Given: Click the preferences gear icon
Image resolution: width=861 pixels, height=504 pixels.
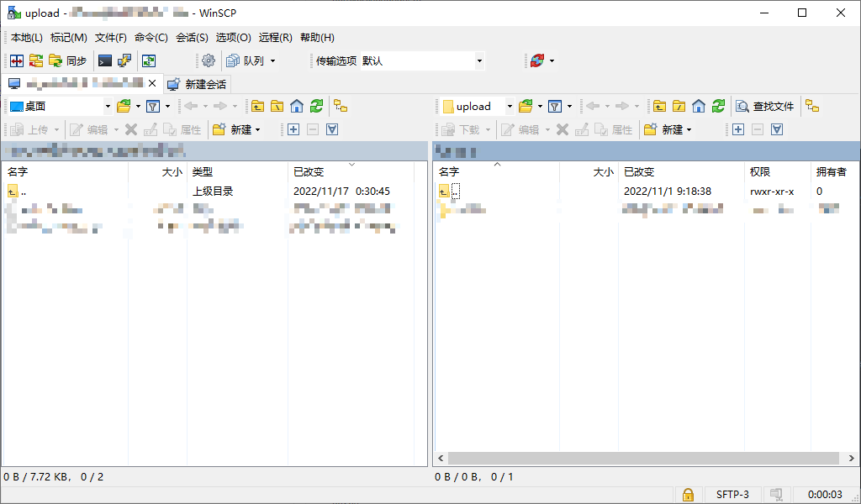Looking at the screenshot, I should tap(209, 60).
